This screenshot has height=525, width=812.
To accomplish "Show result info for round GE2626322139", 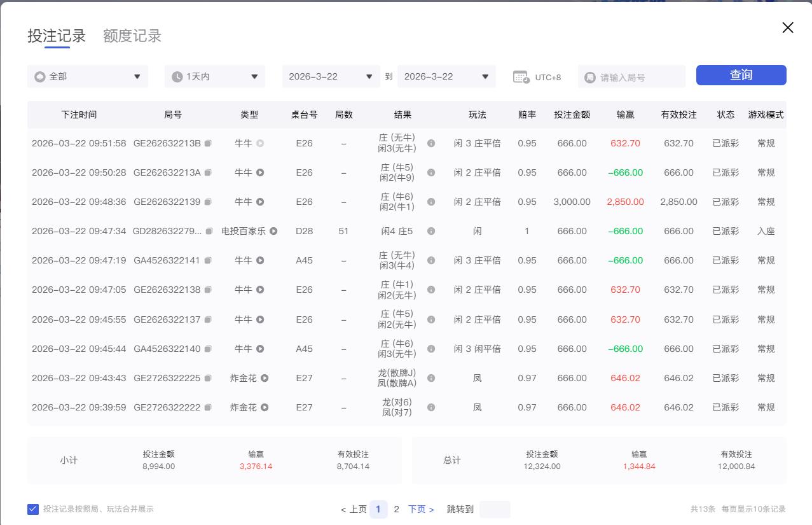I will point(431,202).
